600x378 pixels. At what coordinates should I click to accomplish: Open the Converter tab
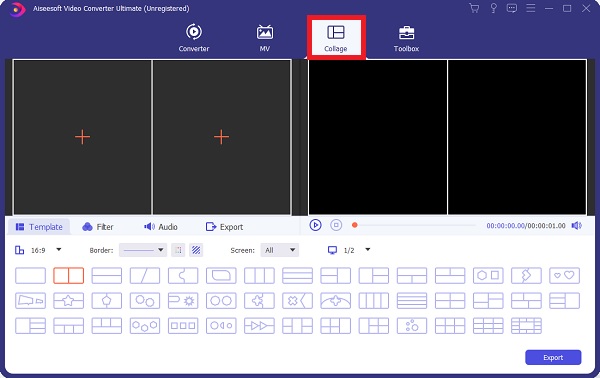(194, 37)
